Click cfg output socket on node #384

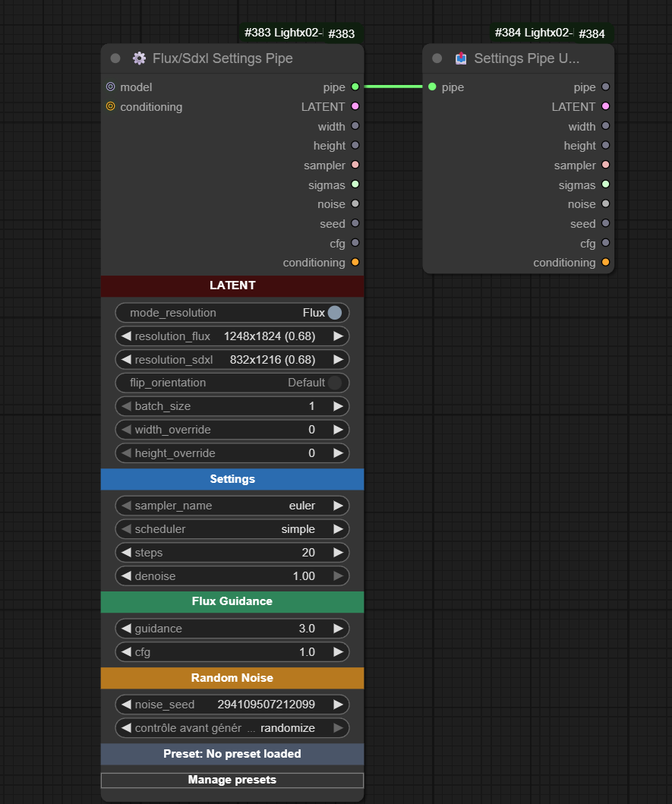[605, 242]
